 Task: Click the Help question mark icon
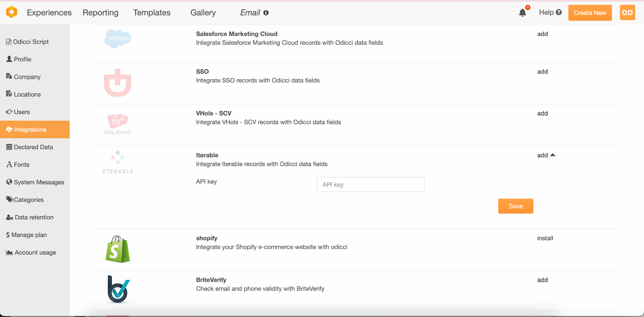[x=559, y=12]
